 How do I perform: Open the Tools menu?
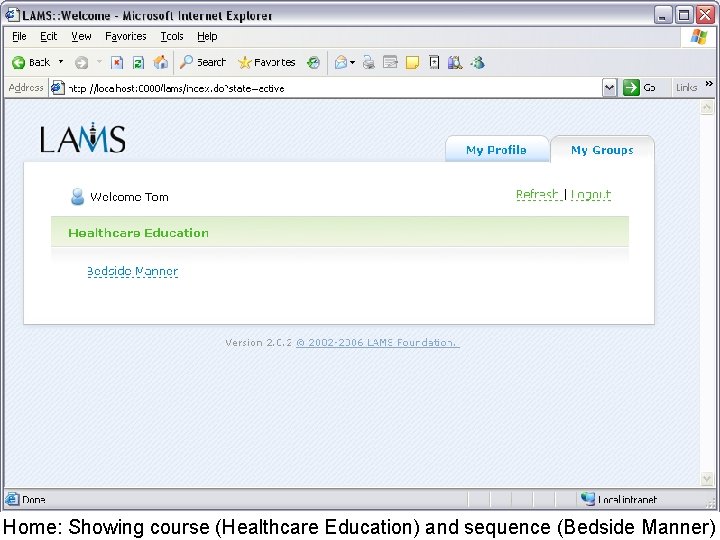[172, 36]
